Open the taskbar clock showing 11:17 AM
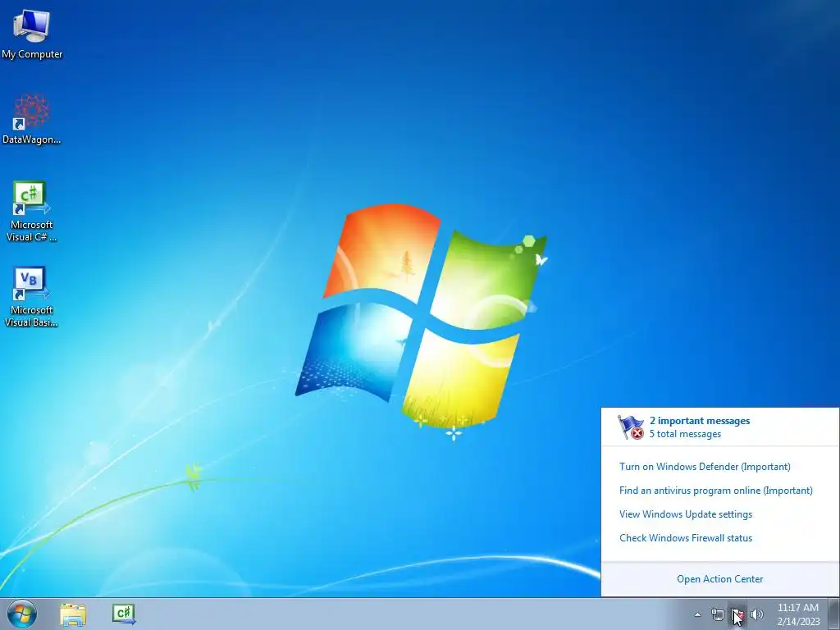 798,614
